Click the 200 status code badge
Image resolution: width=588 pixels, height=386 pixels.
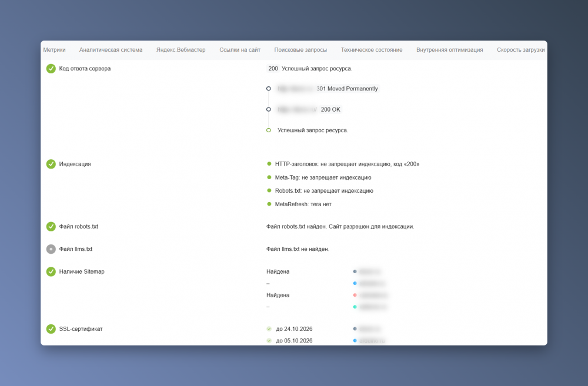[x=273, y=69]
